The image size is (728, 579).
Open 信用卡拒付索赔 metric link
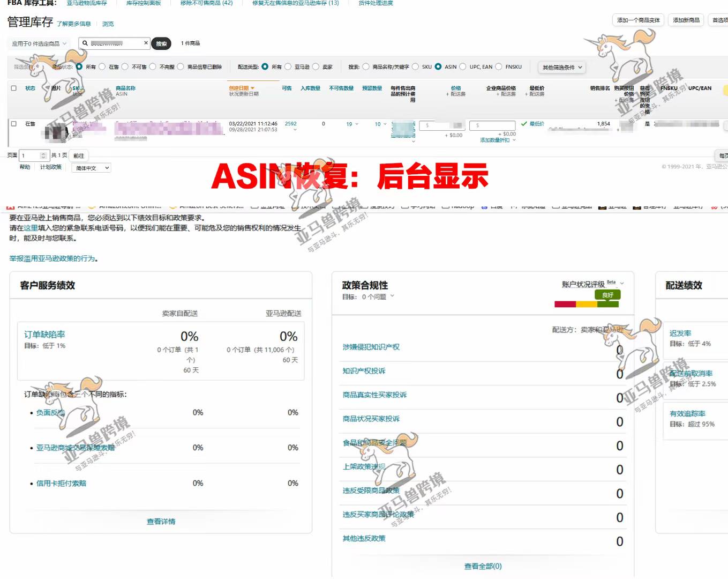point(61,484)
